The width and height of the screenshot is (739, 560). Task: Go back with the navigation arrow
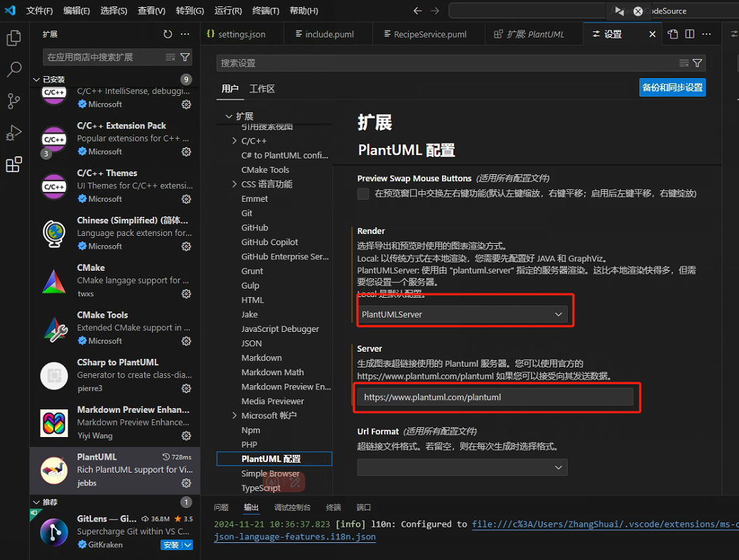coord(417,11)
